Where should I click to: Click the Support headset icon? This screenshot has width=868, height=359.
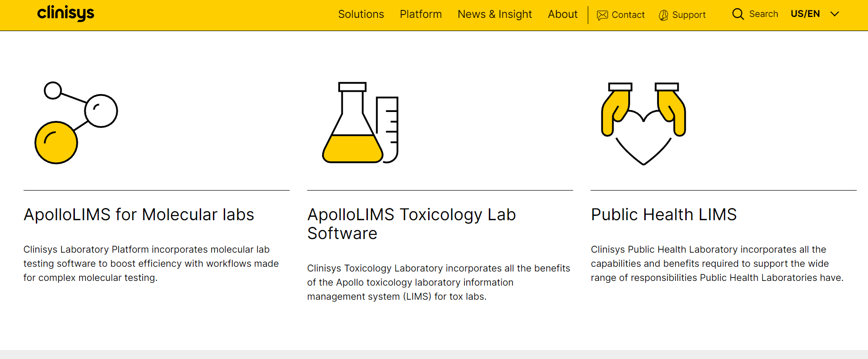663,15
